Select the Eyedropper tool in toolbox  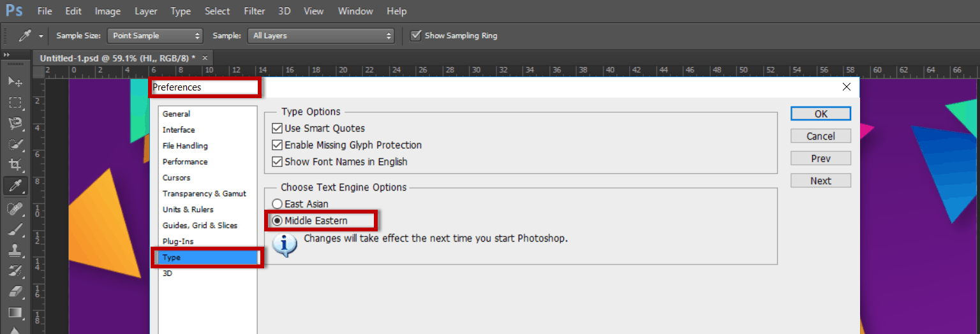click(x=15, y=186)
